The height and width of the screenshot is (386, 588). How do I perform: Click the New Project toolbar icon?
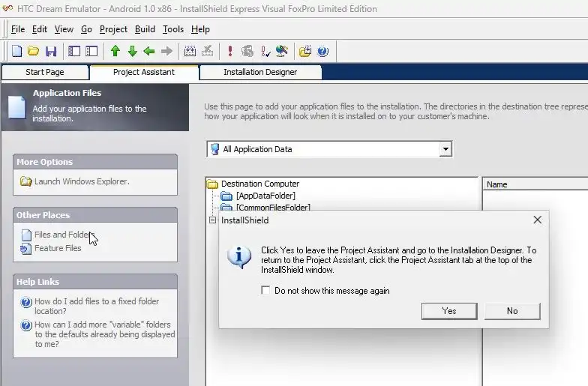coord(16,51)
